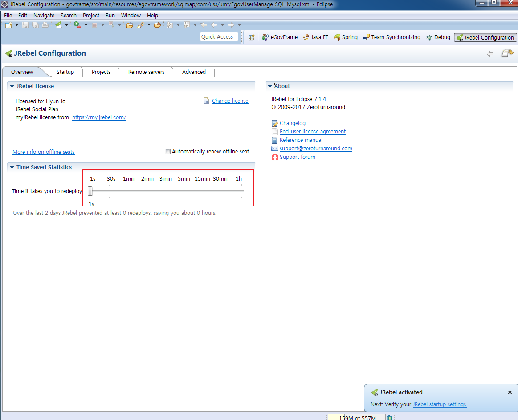Click the support@zeroturnaround.com email link

[316, 149]
